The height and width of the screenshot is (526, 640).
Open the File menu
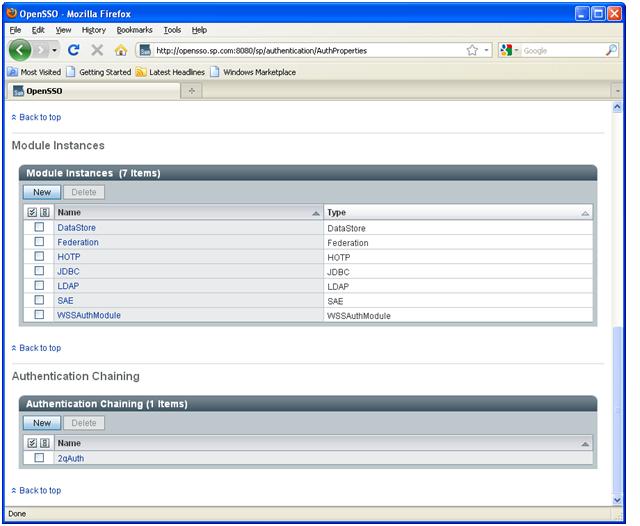(15, 30)
